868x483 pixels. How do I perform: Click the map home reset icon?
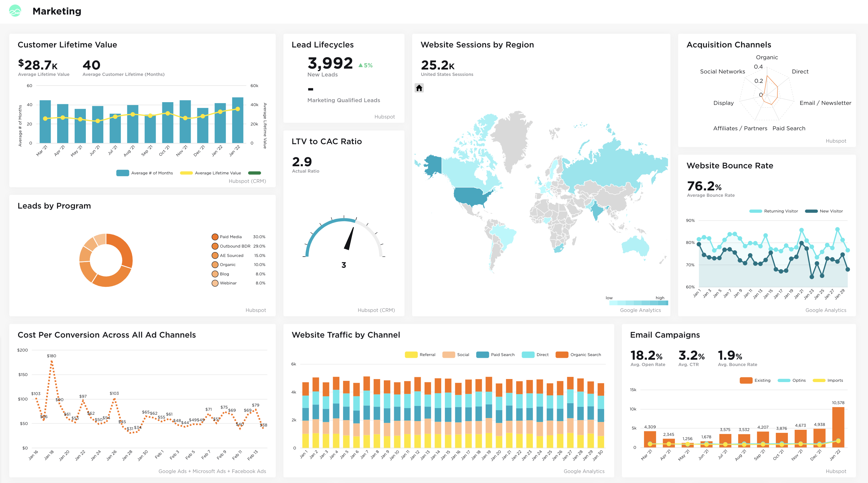point(419,88)
